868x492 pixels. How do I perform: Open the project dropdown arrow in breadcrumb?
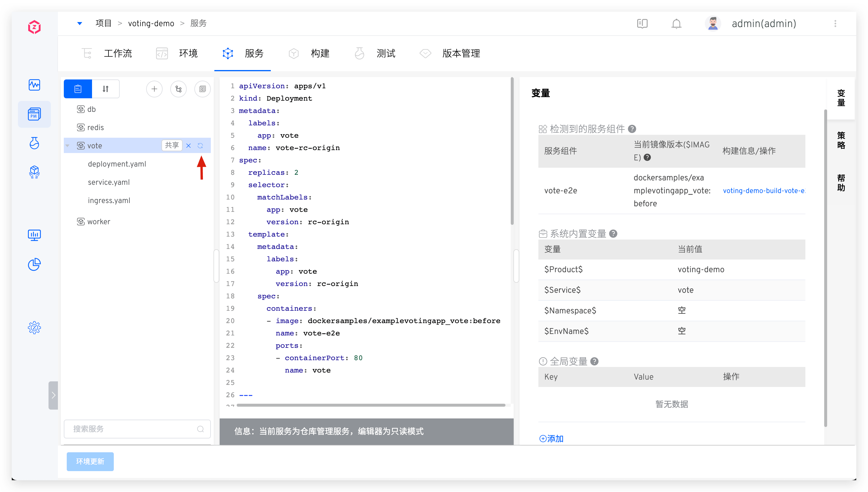click(80, 23)
